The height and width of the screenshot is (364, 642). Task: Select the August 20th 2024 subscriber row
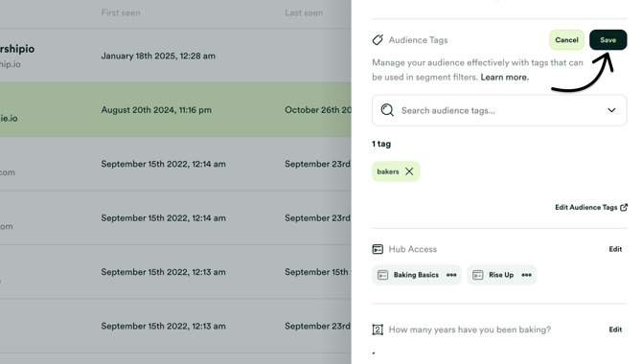(x=175, y=110)
